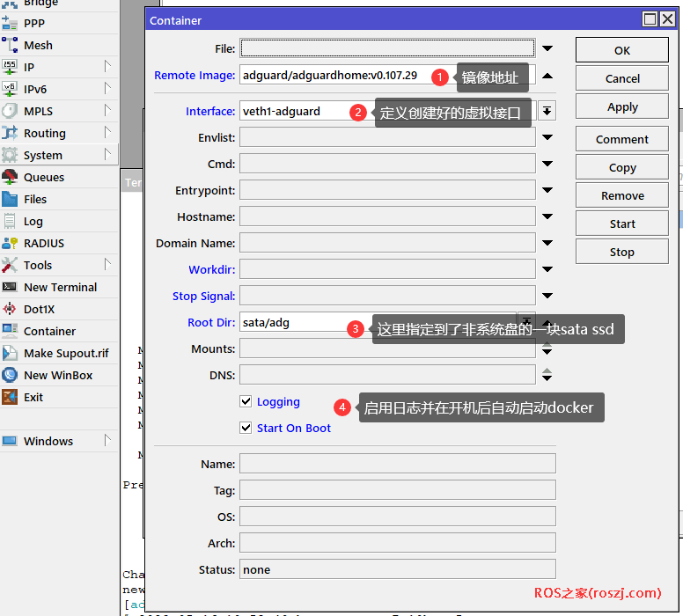Start the container with Start button
This screenshot has height=616, width=683.
[622, 224]
